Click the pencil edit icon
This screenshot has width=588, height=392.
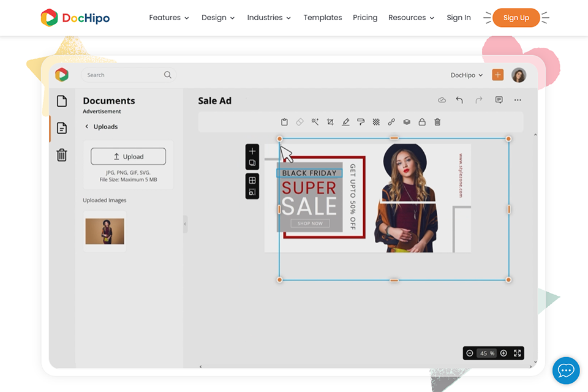tap(345, 122)
